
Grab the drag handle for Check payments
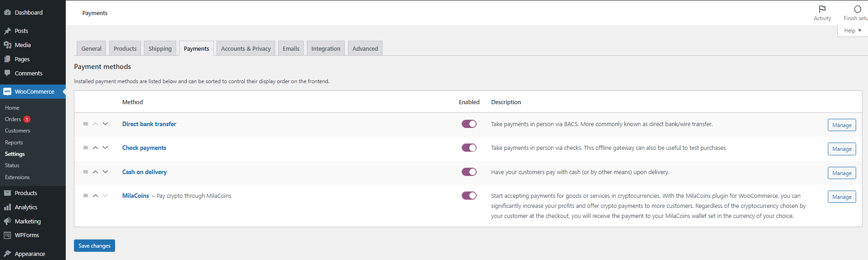tap(85, 148)
